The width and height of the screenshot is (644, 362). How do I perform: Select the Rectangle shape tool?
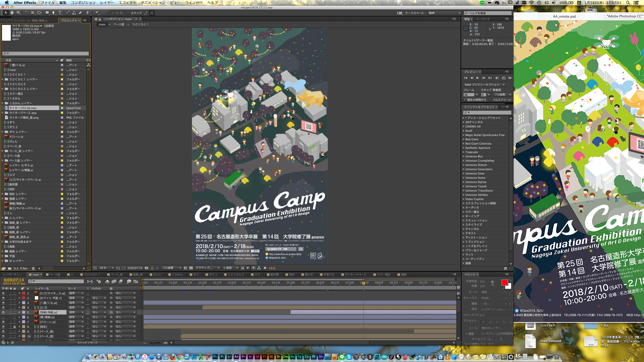click(47, 13)
